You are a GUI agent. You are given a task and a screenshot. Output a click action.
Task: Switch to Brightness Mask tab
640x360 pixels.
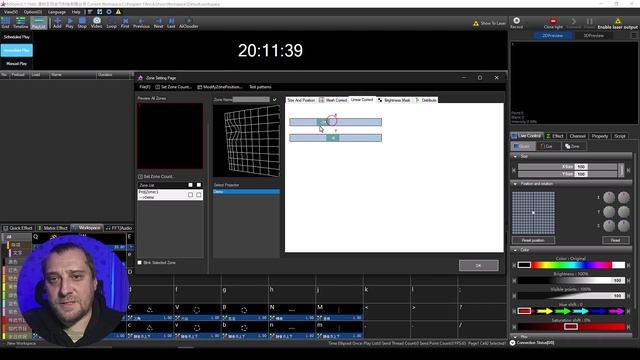pos(394,100)
